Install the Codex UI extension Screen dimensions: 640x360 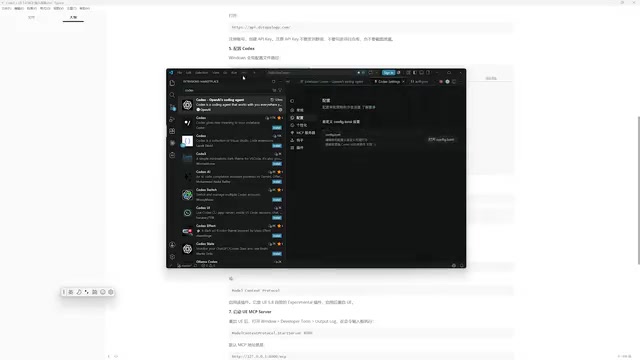(277, 218)
